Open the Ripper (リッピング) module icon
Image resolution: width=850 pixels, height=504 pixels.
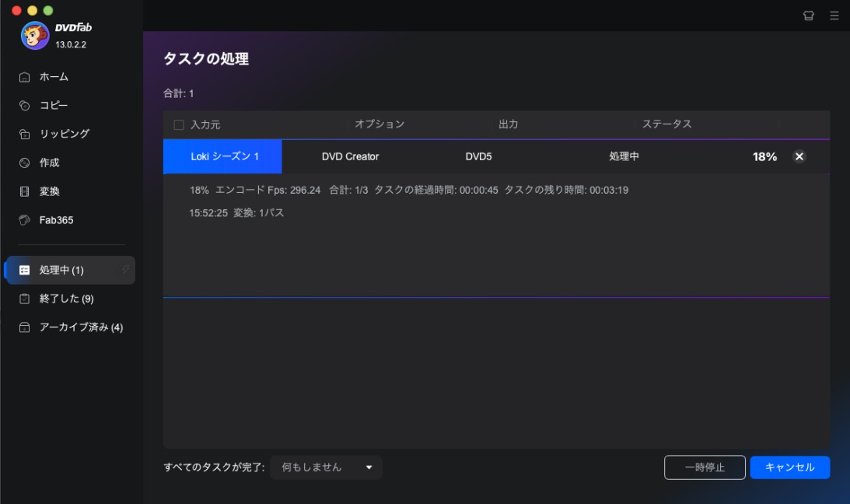coord(25,135)
